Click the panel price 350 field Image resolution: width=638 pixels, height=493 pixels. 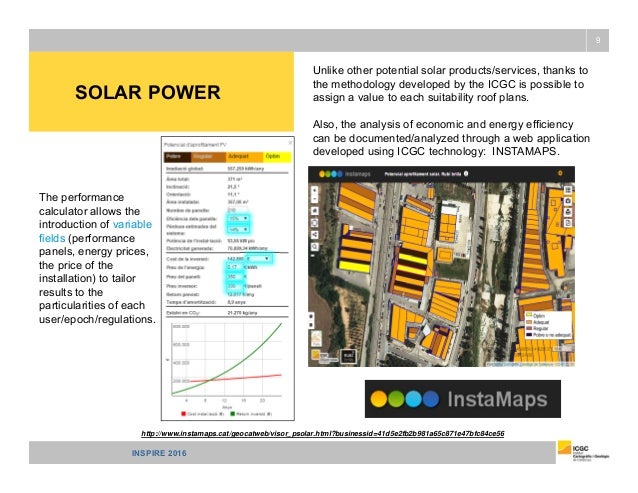[234, 277]
